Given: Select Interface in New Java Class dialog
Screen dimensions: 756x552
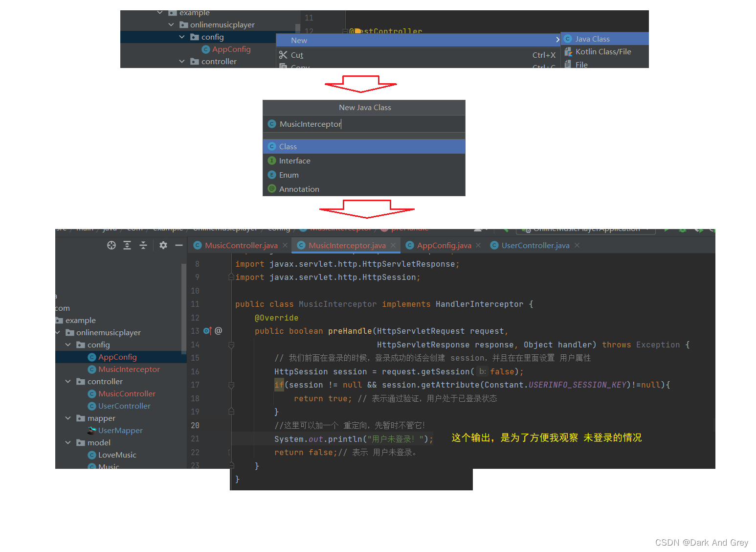Looking at the screenshot, I should click(364, 161).
